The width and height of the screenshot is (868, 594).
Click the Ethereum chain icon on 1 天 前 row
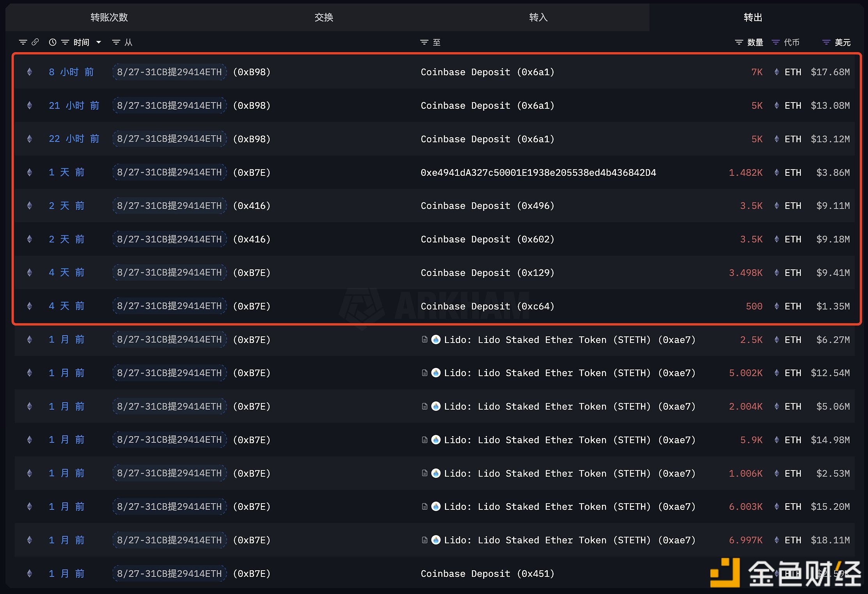tap(30, 173)
